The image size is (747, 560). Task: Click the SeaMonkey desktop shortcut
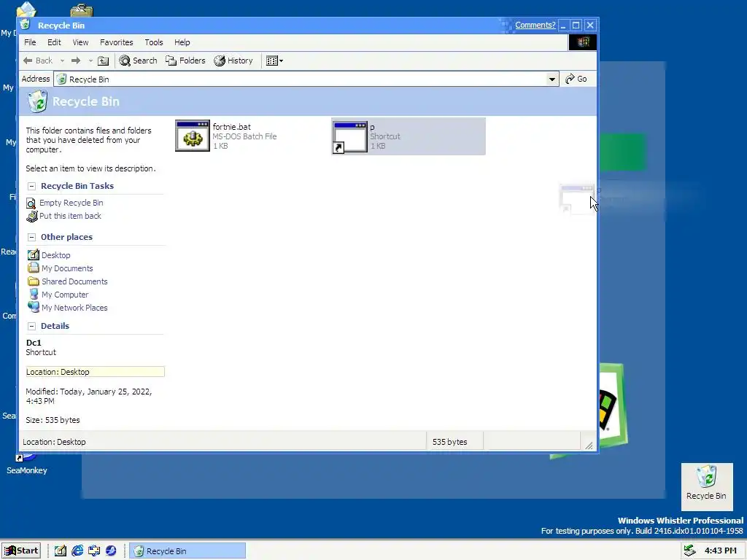pyautogui.click(x=27, y=464)
